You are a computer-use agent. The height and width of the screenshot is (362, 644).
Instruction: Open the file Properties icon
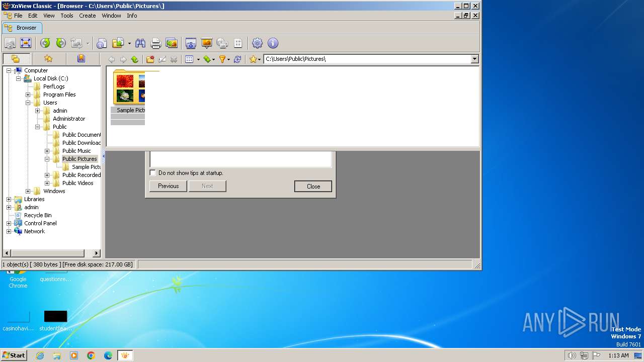(x=102, y=43)
